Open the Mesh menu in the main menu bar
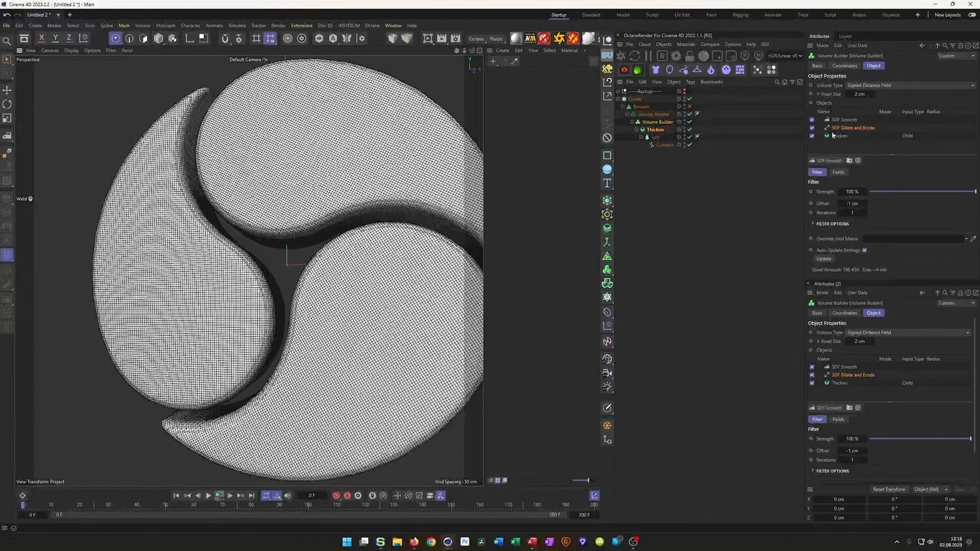Viewport: 980px width, 551px height. click(x=124, y=25)
